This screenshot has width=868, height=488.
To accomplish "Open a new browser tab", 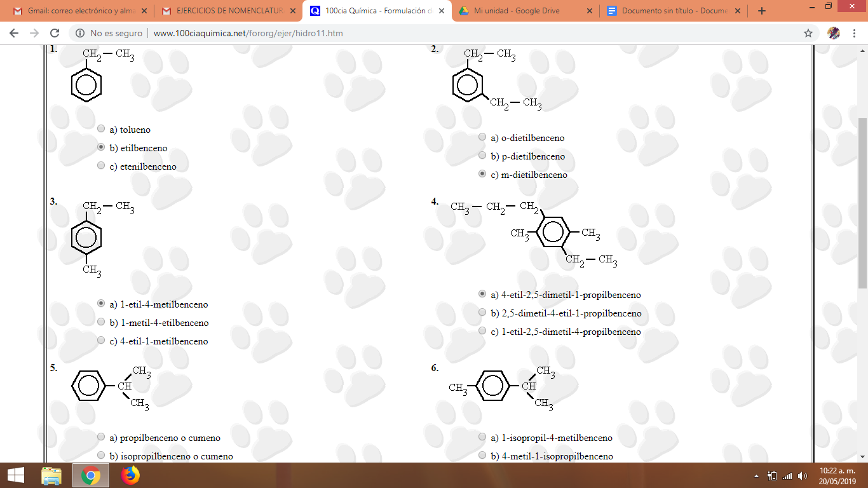I will point(762,11).
